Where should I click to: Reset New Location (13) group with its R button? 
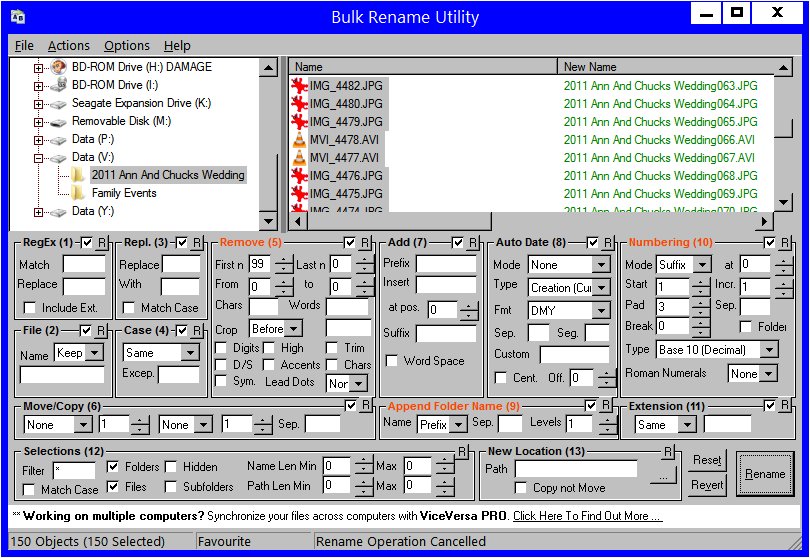pos(668,452)
